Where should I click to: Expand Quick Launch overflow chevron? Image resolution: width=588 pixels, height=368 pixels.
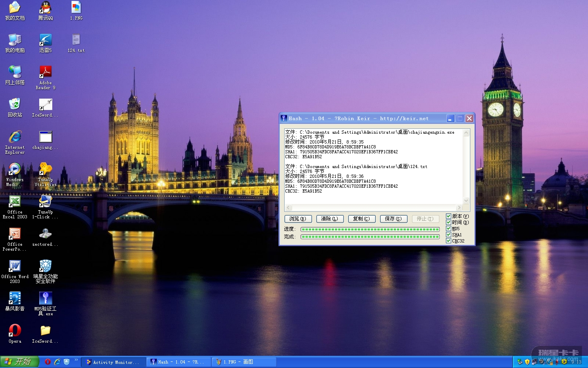pos(76,360)
